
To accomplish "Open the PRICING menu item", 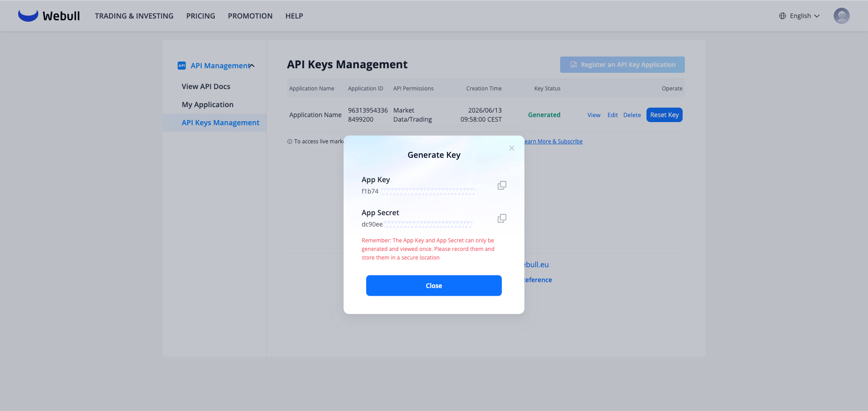I will pos(201,16).
